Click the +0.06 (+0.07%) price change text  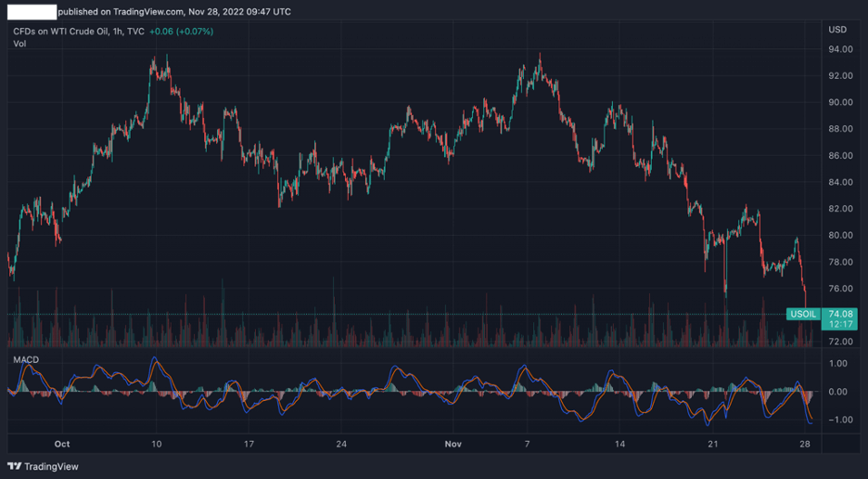click(185, 32)
